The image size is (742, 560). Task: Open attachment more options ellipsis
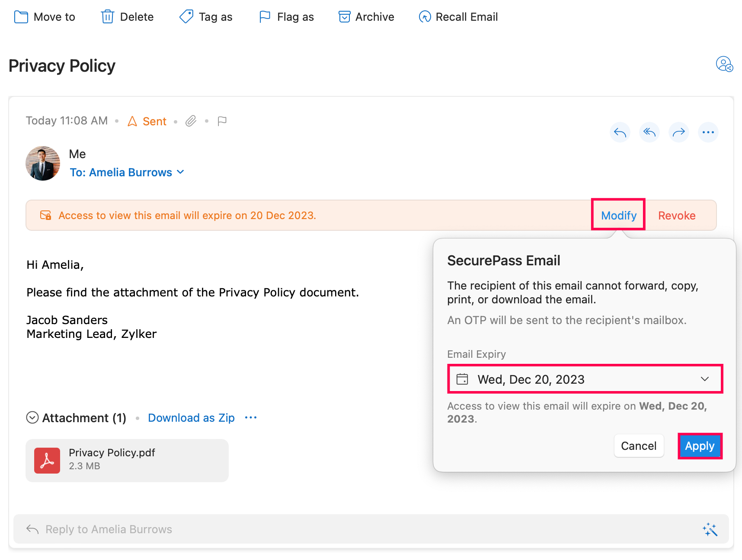pyautogui.click(x=251, y=417)
